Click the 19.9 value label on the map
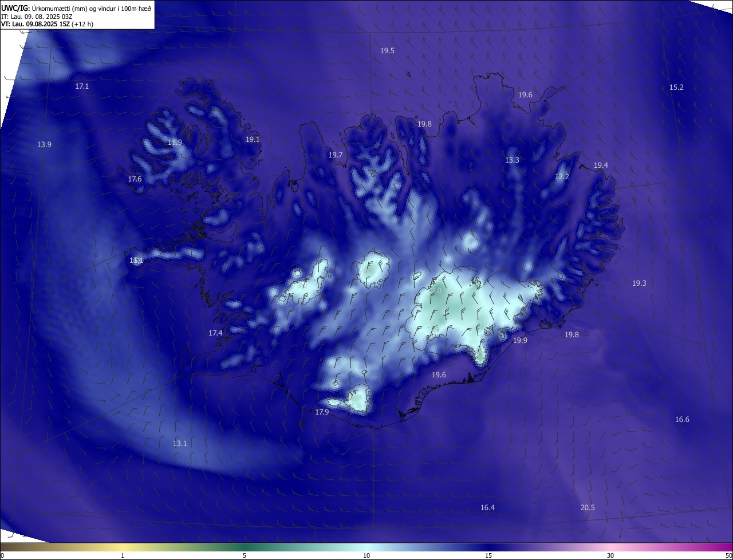This screenshot has width=733, height=560. [521, 341]
